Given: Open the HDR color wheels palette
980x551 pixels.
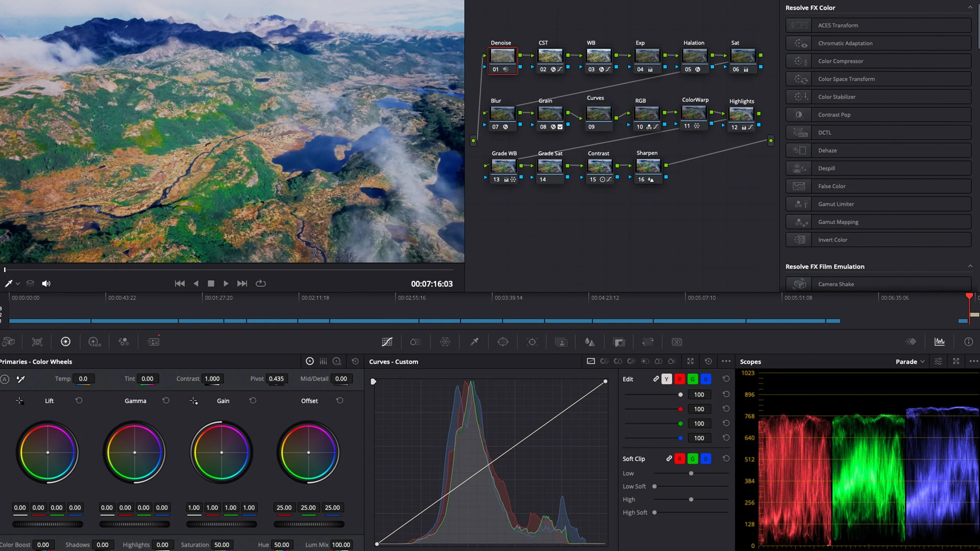Looking at the screenshot, I should point(94,342).
